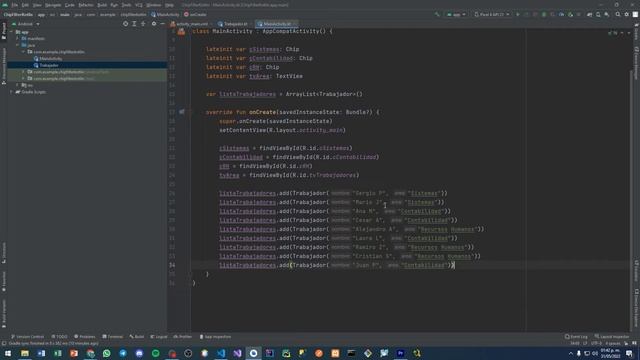Image resolution: width=640 pixels, height=360 pixels.
Task: Click onCreate breadcrumb in navigation bar
Action: tap(195, 14)
